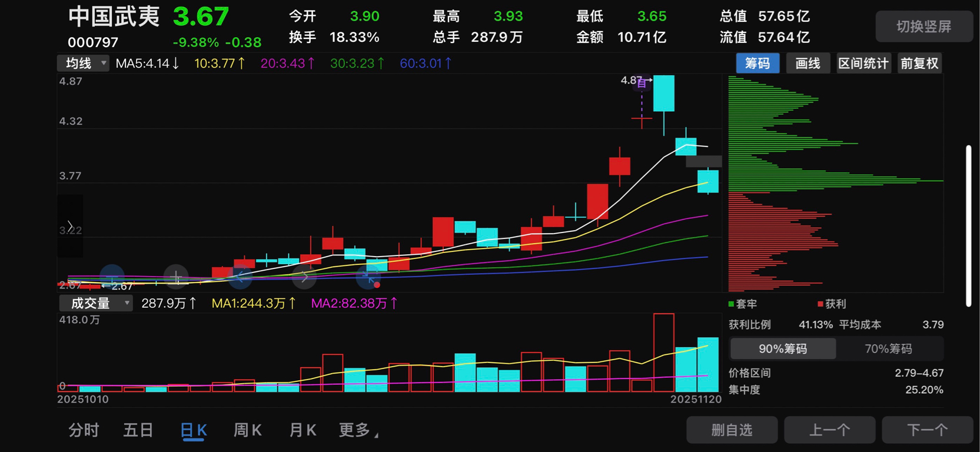Tap the stock name 中国武夷
The image size is (980, 452).
click(114, 16)
